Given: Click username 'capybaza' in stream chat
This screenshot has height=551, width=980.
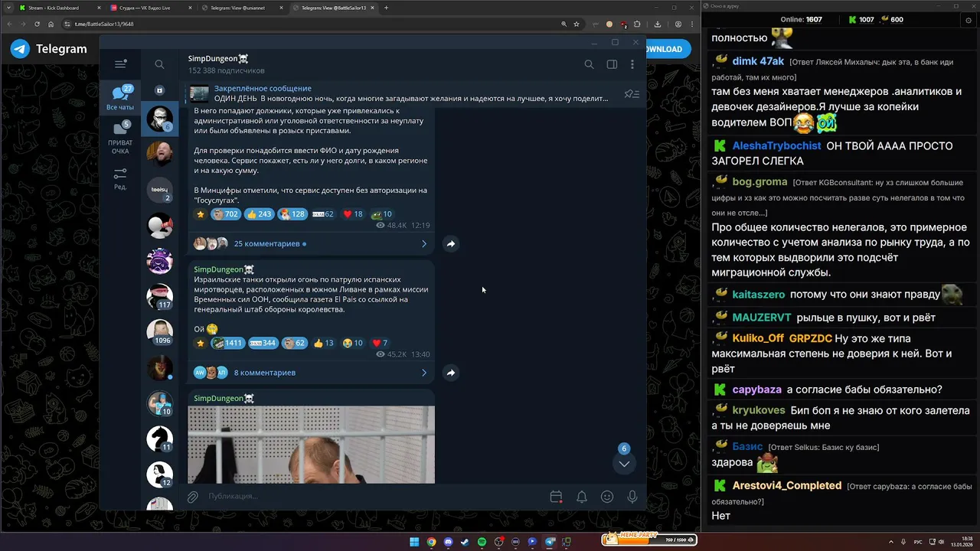Looking at the screenshot, I should [757, 390].
